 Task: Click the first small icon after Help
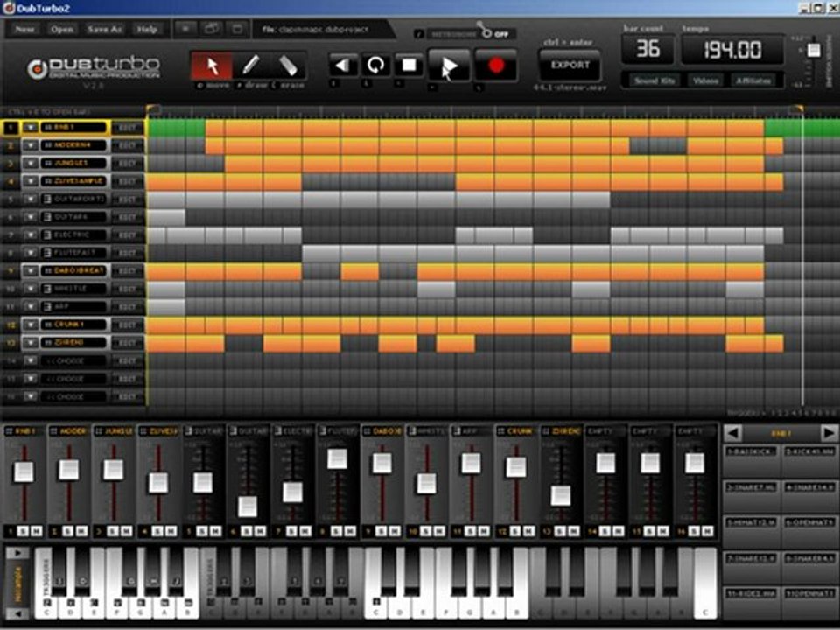[185, 29]
